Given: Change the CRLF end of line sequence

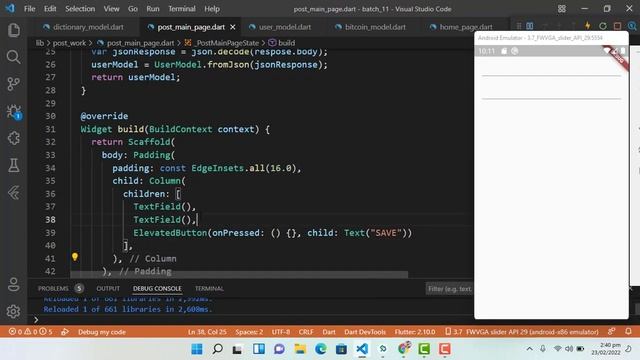Looking at the screenshot, I should (x=306, y=332).
